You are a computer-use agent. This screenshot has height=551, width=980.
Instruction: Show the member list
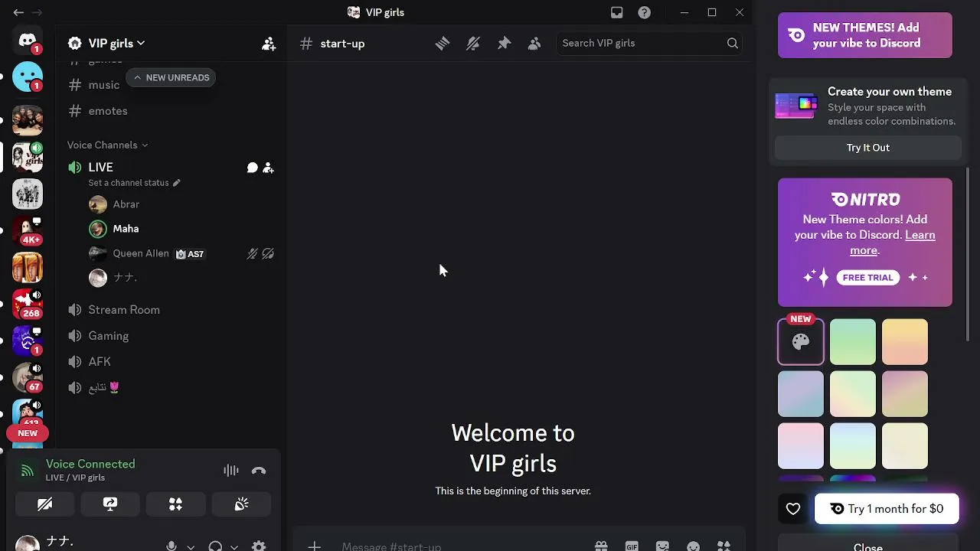[534, 44]
